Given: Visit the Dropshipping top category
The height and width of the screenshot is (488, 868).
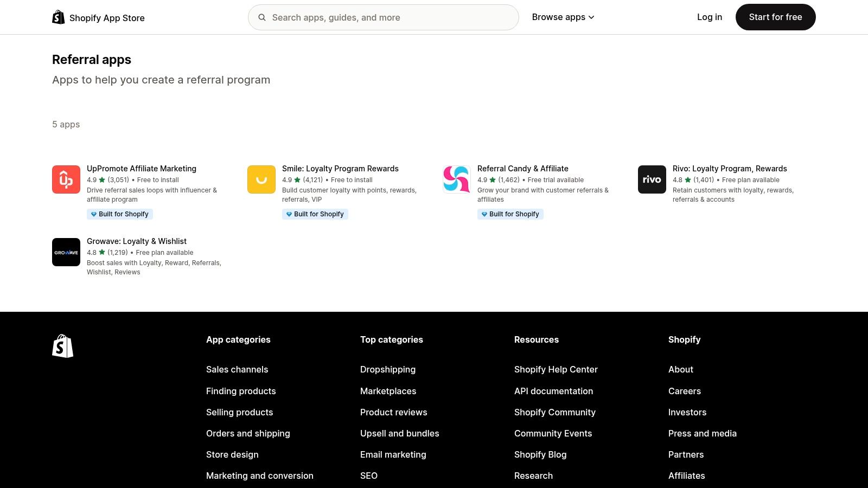Looking at the screenshot, I should click(x=387, y=369).
